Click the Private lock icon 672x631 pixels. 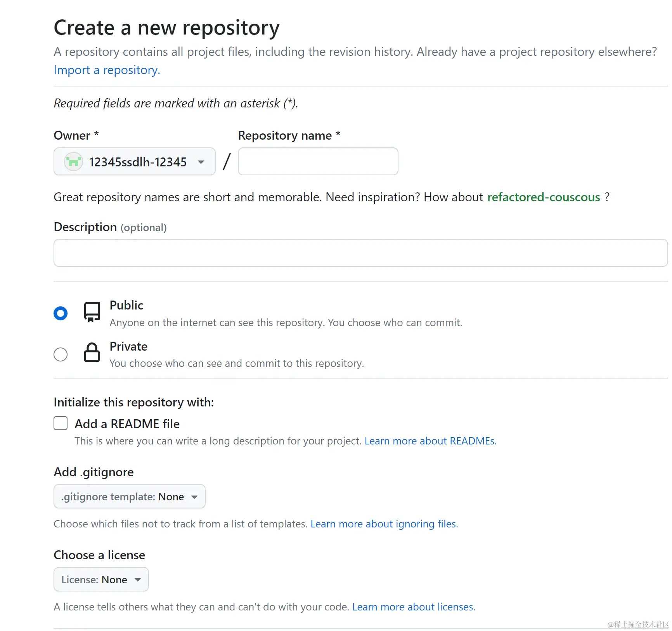(92, 353)
